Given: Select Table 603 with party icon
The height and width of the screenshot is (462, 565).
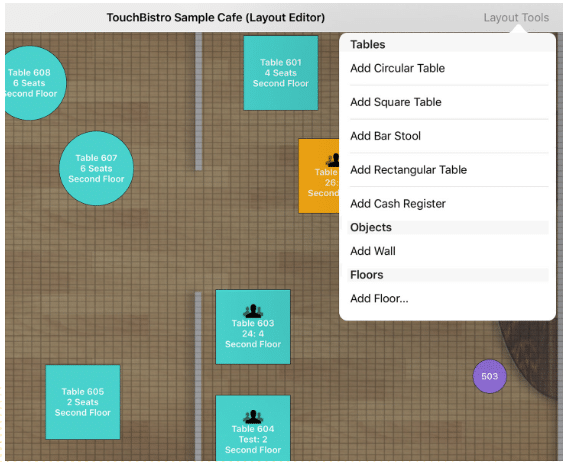Looking at the screenshot, I should pyautogui.click(x=253, y=327).
